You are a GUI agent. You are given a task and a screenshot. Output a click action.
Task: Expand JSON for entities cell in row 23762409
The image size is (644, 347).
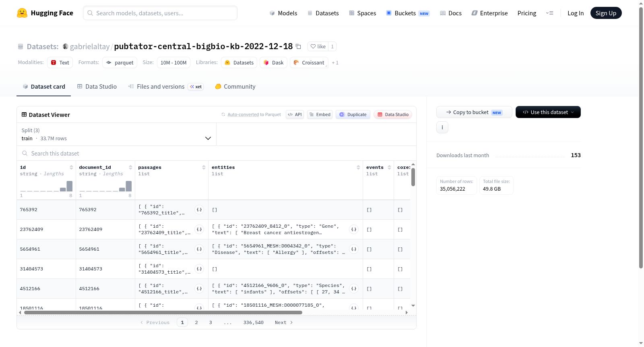click(354, 229)
